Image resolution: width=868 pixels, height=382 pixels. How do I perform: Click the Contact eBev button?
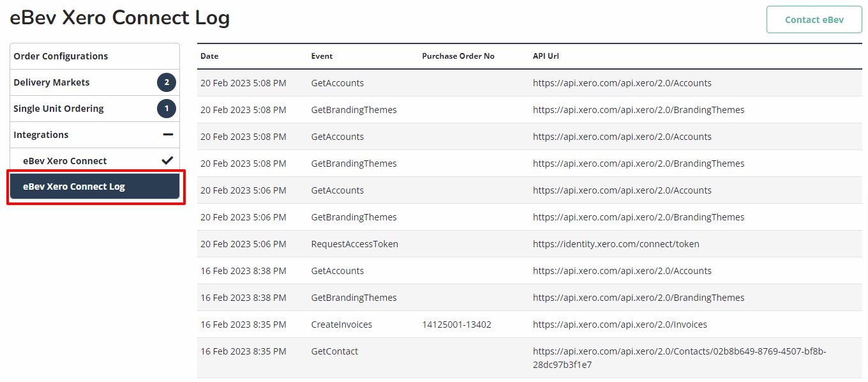(814, 20)
